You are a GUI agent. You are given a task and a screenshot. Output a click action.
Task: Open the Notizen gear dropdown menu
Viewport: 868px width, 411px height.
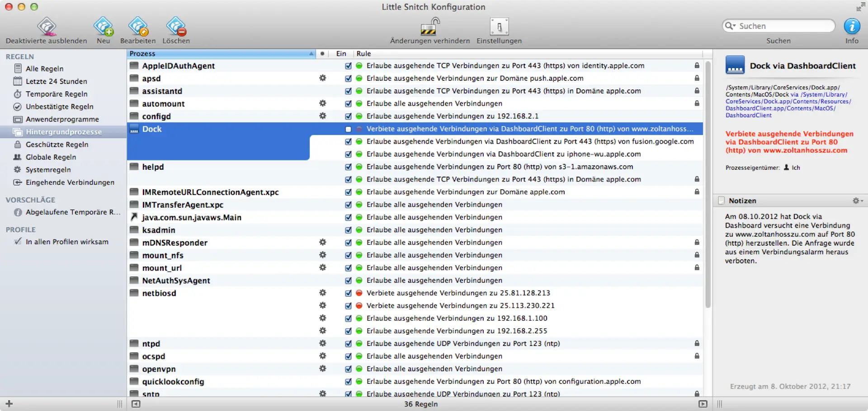857,201
